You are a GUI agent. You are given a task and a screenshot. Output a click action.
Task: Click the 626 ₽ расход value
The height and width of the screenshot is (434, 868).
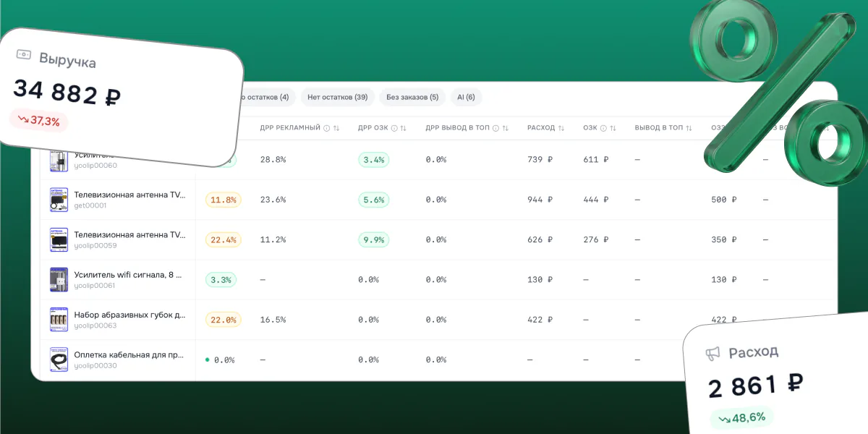tap(540, 239)
